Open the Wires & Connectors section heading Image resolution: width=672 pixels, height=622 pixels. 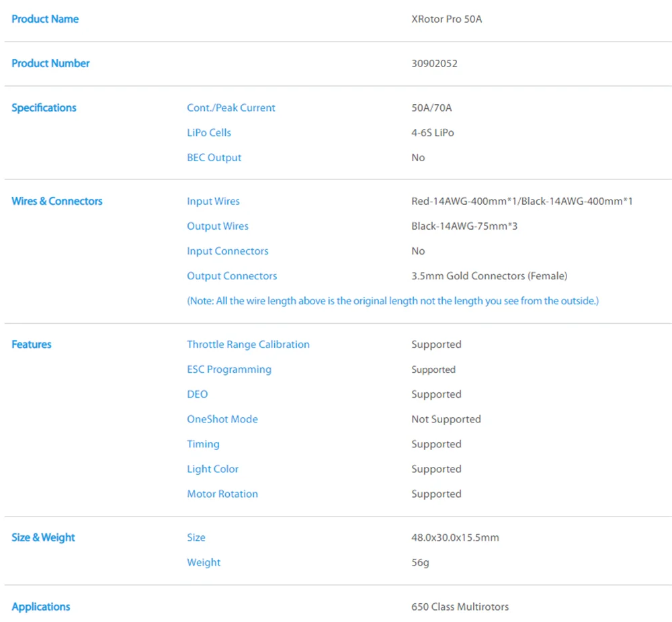[x=57, y=201]
